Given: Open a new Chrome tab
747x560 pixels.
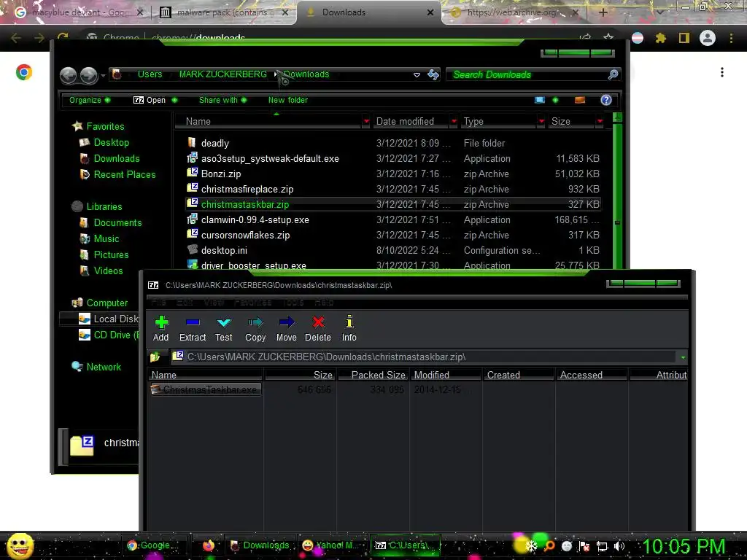Looking at the screenshot, I should pyautogui.click(x=603, y=12).
